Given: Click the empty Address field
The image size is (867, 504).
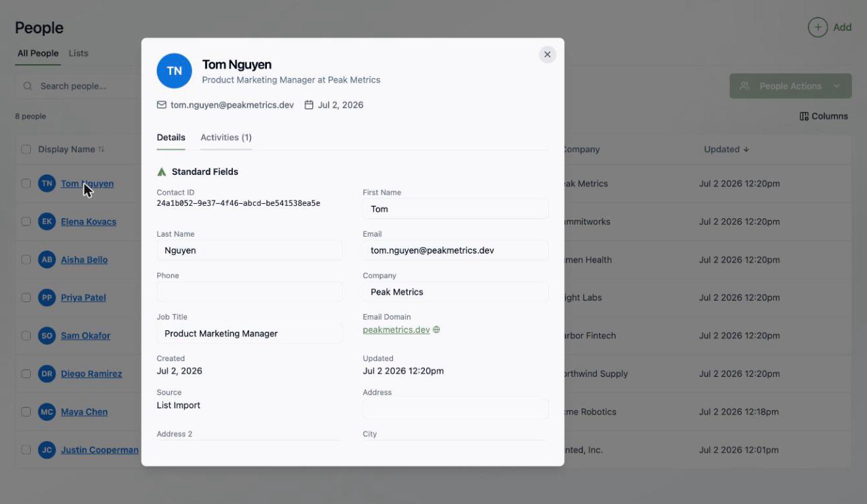Looking at the screenshot, I should (456, 409).
